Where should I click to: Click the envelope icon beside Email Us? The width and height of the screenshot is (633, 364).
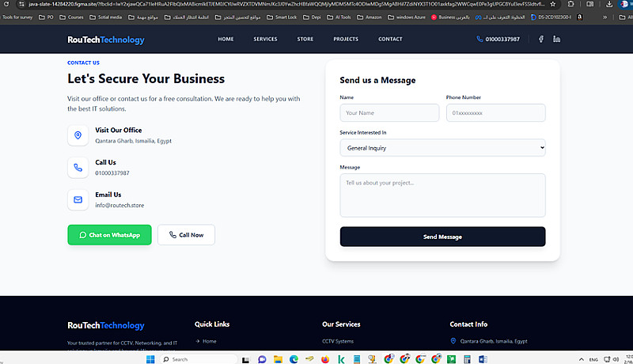78,199
